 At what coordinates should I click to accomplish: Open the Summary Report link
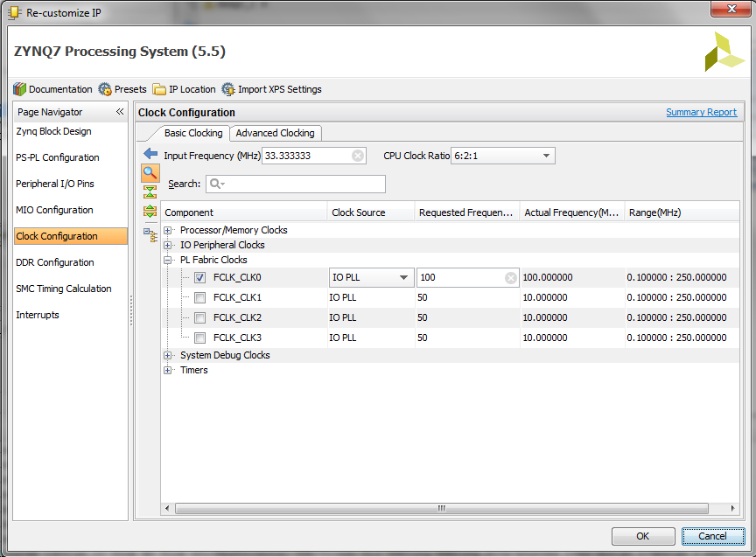click(x=701, y=112)
